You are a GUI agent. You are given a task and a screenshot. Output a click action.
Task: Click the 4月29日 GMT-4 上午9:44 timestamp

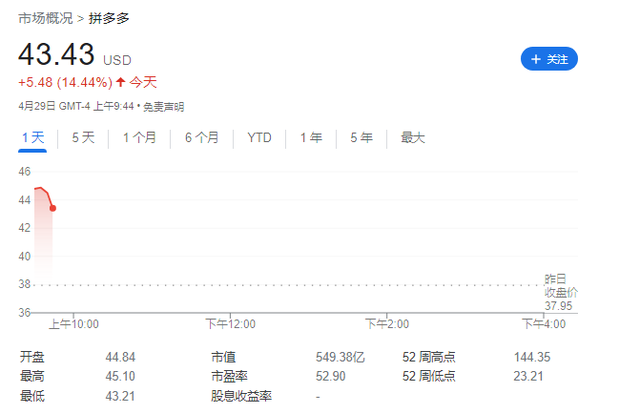coord(76,107)
